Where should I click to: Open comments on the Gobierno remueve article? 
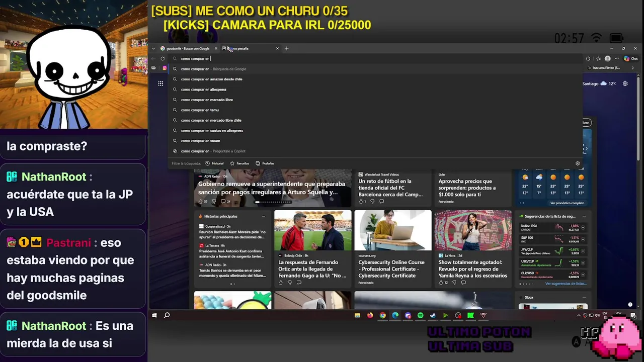coord(225,202)
